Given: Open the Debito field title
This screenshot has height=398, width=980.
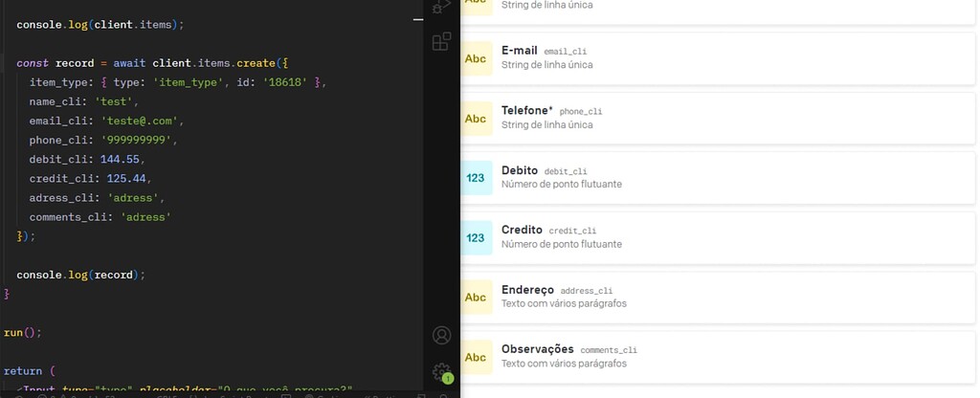Looking at the screenshot, I should [520, 170].
